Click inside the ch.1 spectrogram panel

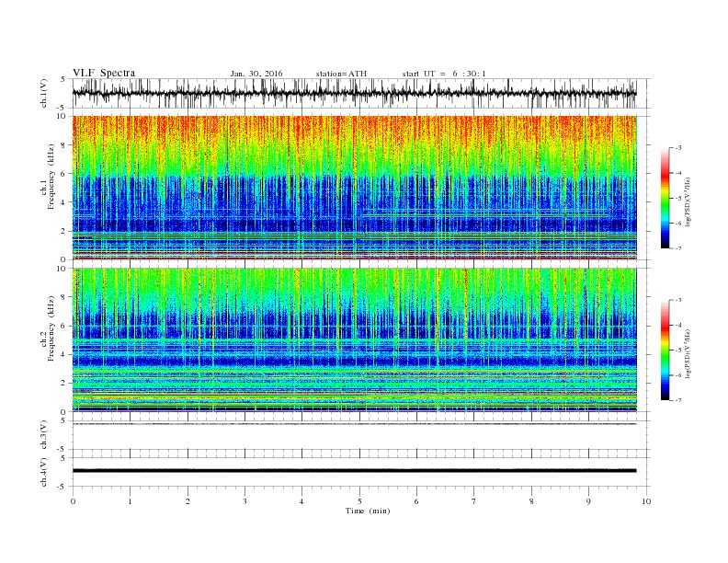pos(354,188)
